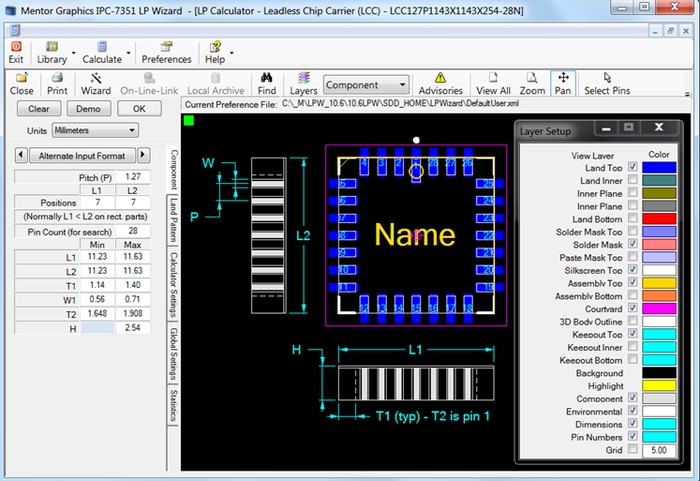Toggle the Silkscreen Top checkbox
The height and width of the screenshot is (481, 700).
[633, 269]
